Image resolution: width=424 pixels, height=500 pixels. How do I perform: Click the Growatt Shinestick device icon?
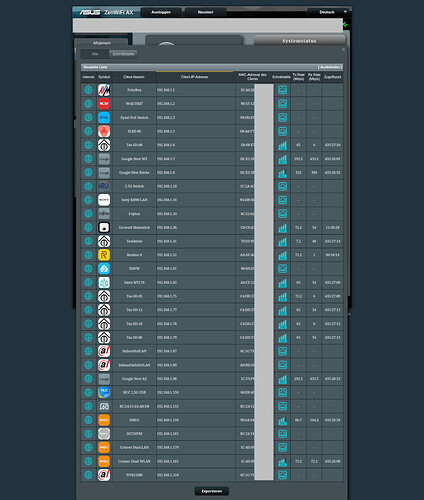[x=104, y=228]
